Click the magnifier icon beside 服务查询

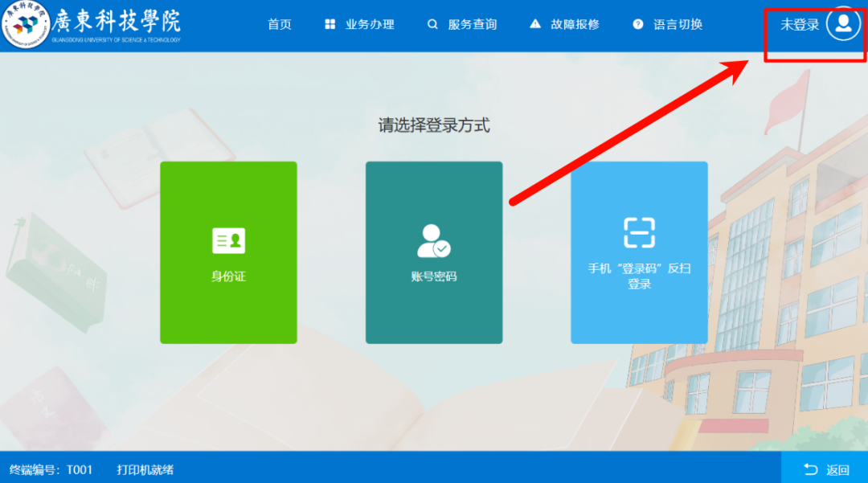click(432, 24)
